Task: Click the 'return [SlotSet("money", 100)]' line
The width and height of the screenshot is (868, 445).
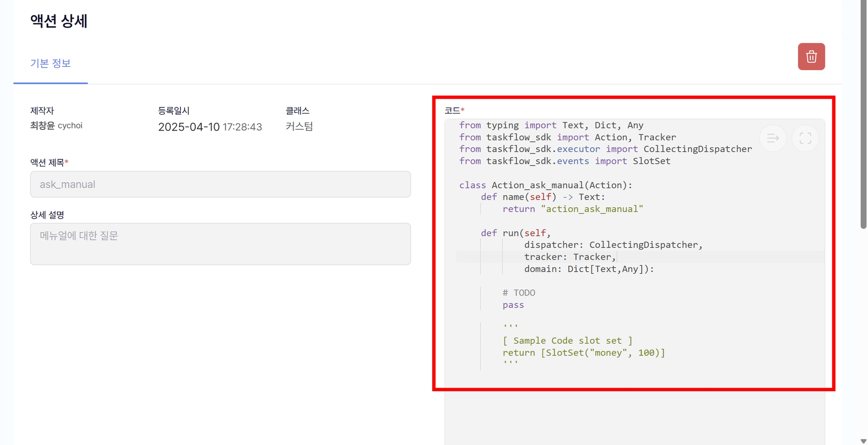Action: (584, 353)
